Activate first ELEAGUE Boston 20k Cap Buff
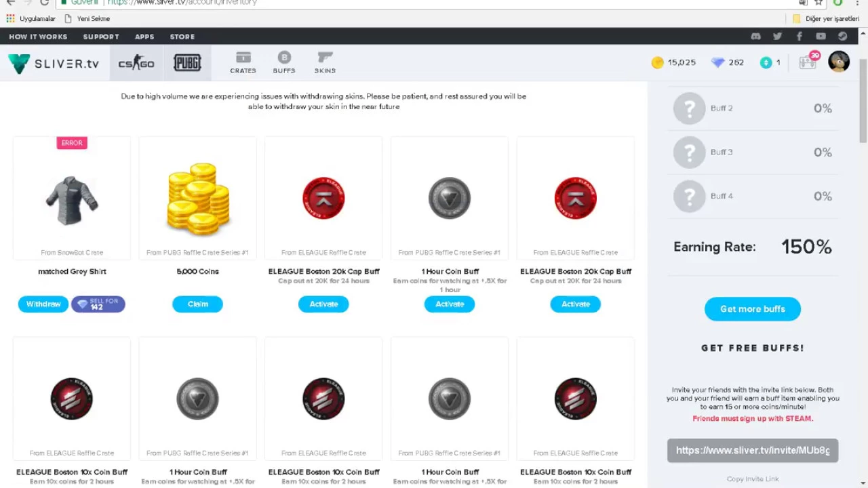Screen dimensions: 868x488 click(323, 304)
